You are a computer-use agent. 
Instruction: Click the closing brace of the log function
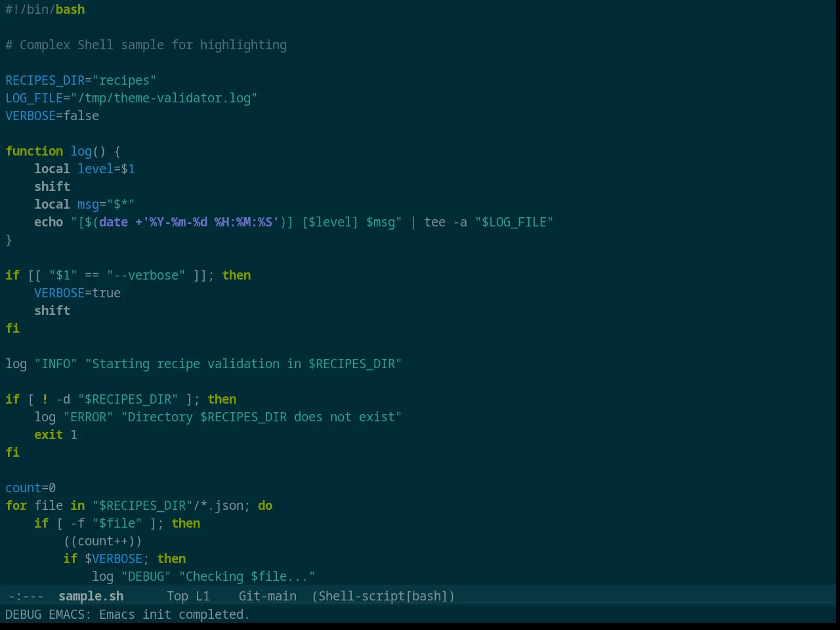9,240
